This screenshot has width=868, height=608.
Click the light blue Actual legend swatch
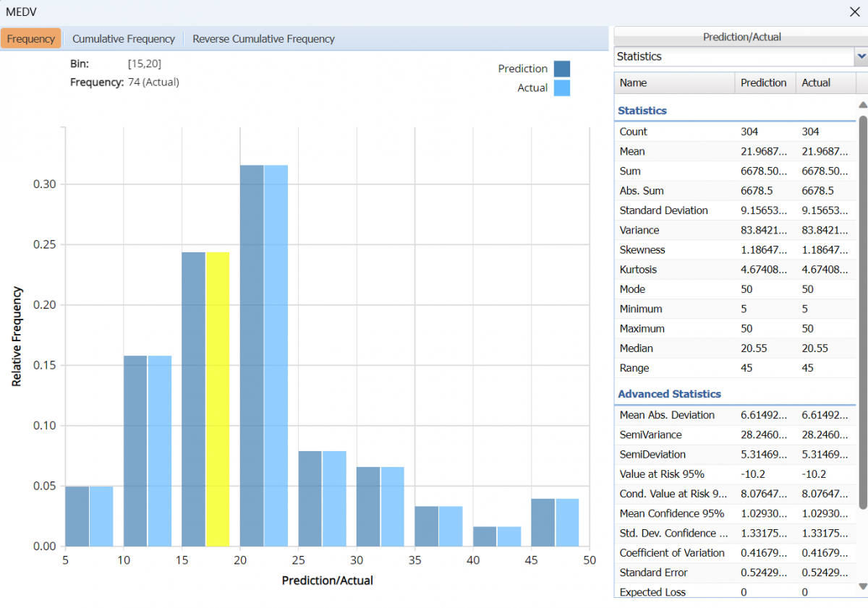pos(562,88)
